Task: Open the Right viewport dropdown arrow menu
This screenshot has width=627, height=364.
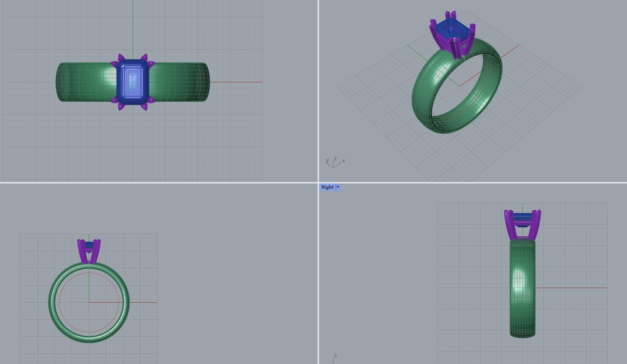Action: coord(338,187)
